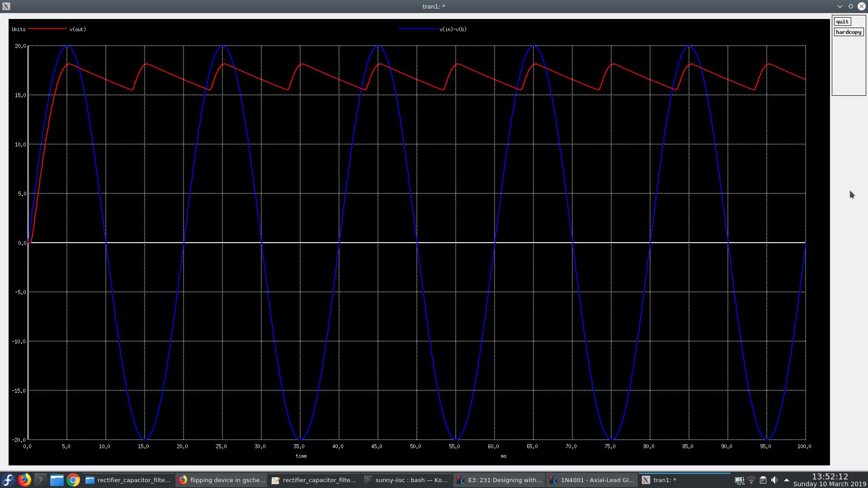
Task: Open the battery status tray icon
Action: 740,480
